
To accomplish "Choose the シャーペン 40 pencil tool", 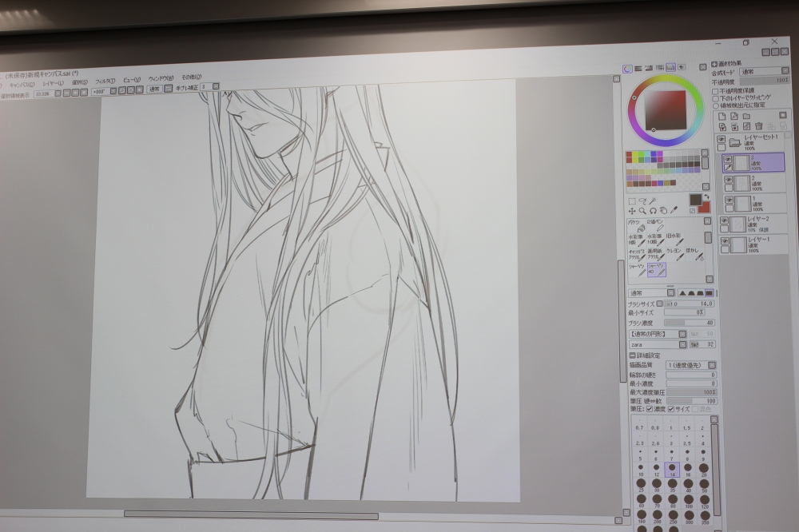I will click(656, 269).
